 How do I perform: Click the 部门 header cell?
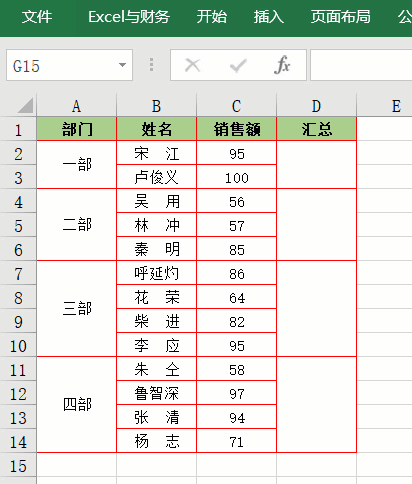click(77, 129)
